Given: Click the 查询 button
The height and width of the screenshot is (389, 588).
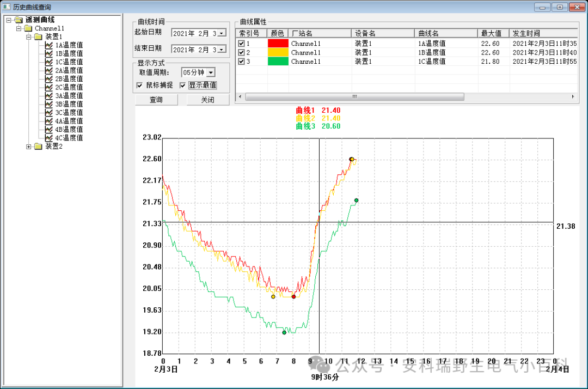Looking at the screenshot, I should point(156,100).
